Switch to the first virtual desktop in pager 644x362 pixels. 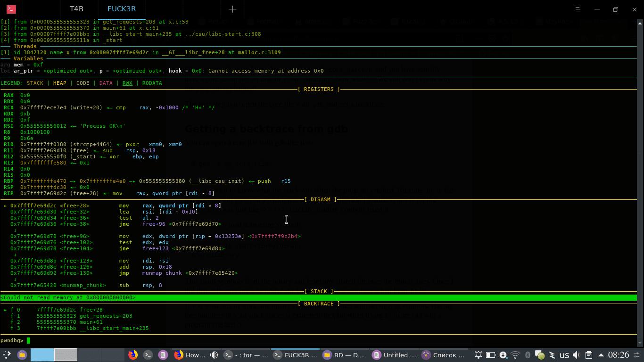[x=42, y=355]
